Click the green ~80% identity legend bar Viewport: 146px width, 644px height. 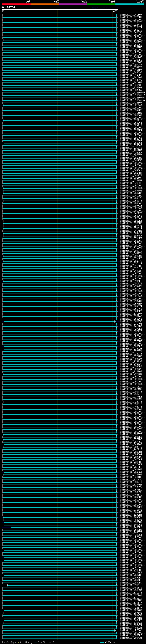click(101, 4)
